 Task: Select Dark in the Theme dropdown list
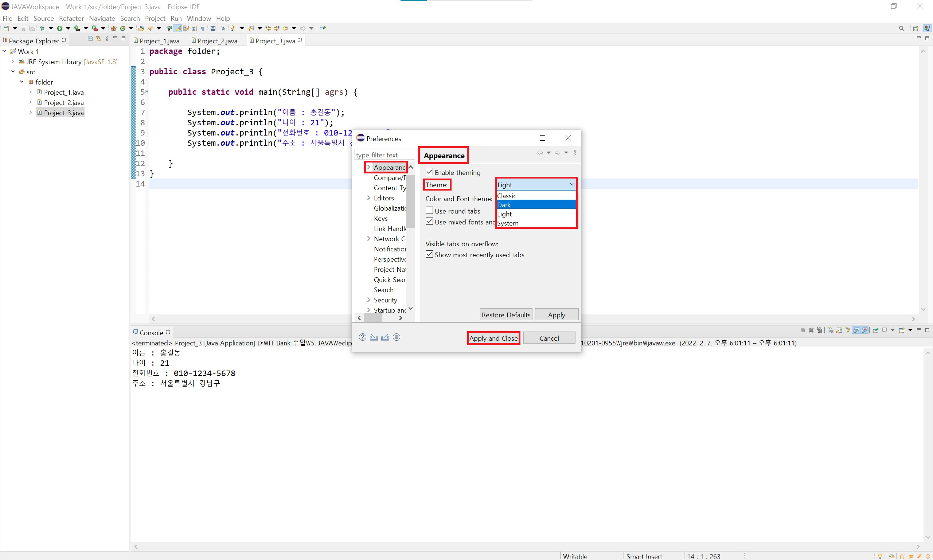pyautogui.click(x=536, y=205)
